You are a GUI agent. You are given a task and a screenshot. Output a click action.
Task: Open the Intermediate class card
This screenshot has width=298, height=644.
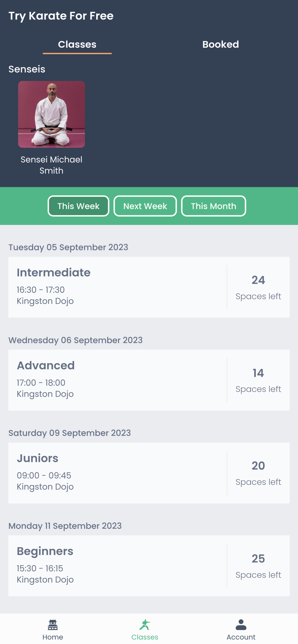117,287
